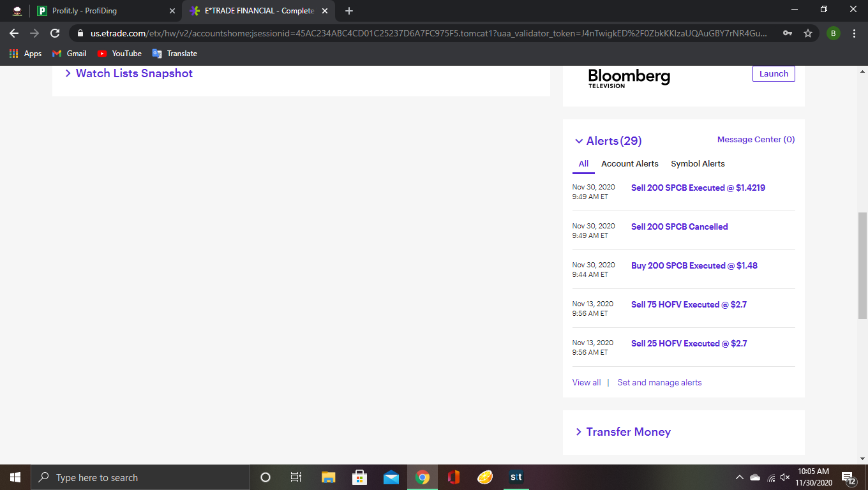Reload the E*TRADE page

point(55,33)
